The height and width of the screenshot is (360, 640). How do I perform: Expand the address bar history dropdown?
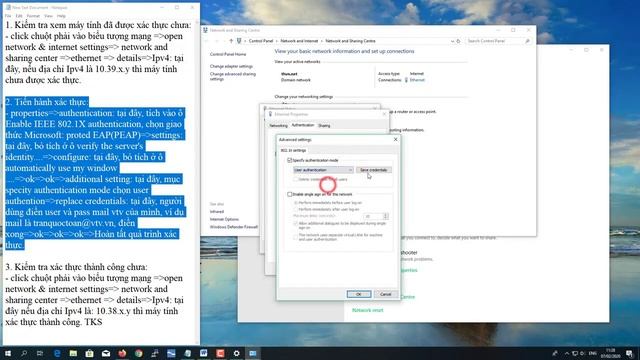coord(452,41)
